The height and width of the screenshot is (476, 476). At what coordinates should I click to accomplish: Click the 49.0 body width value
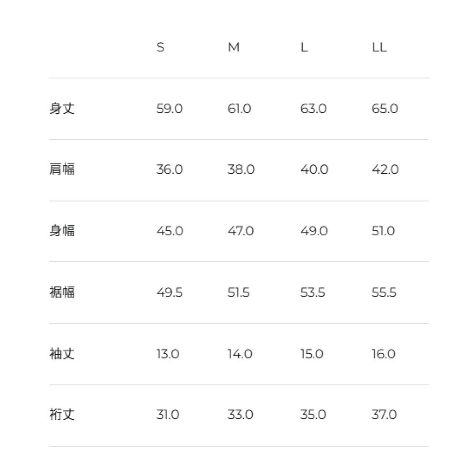pyautogui.click(x=314, y=231)
